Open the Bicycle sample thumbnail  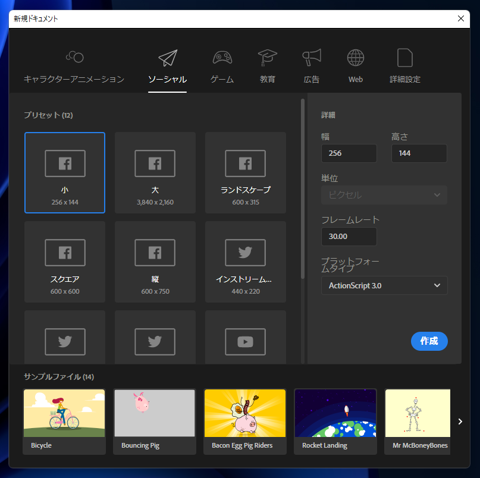tap(64, 422)
